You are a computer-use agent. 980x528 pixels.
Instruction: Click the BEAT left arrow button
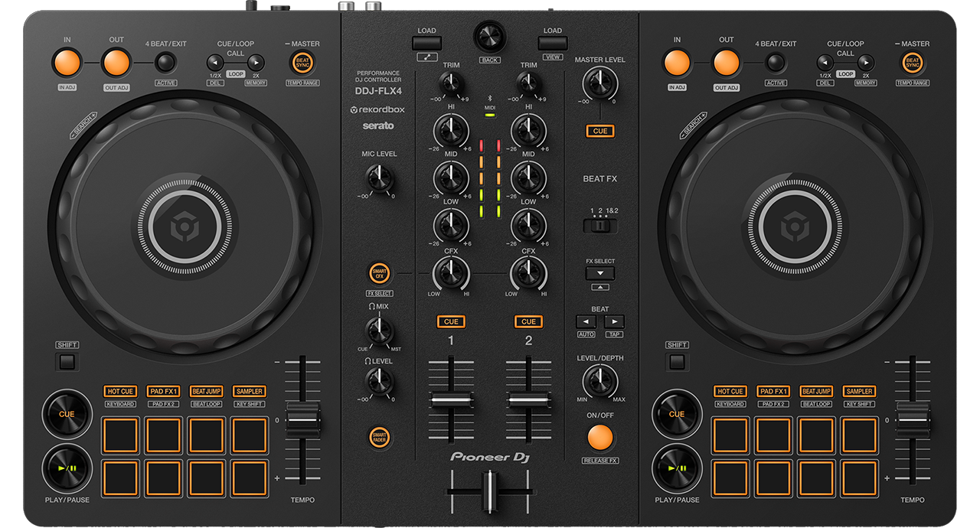click(586, 322)
